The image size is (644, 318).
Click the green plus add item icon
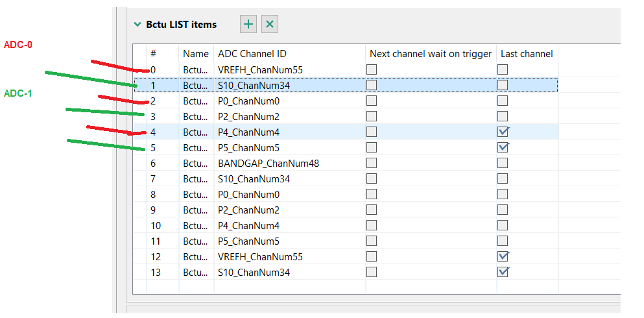248,25
